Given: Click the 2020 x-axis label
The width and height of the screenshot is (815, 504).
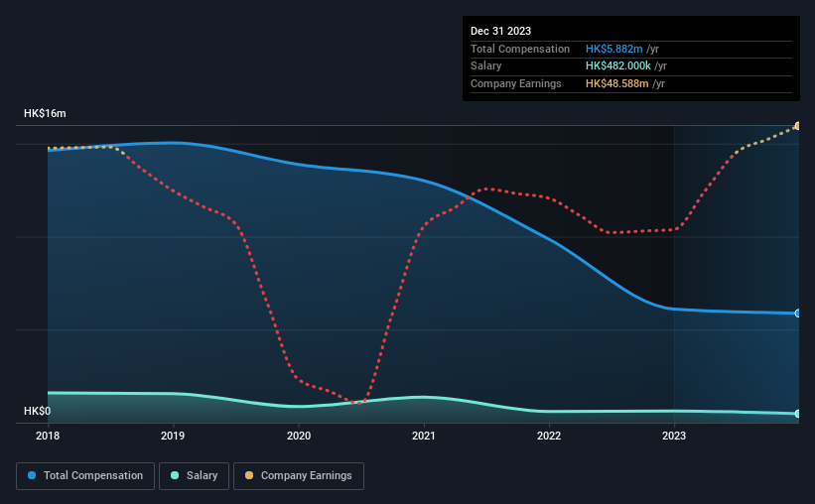Looking at the screenshot, I should 299,436.
